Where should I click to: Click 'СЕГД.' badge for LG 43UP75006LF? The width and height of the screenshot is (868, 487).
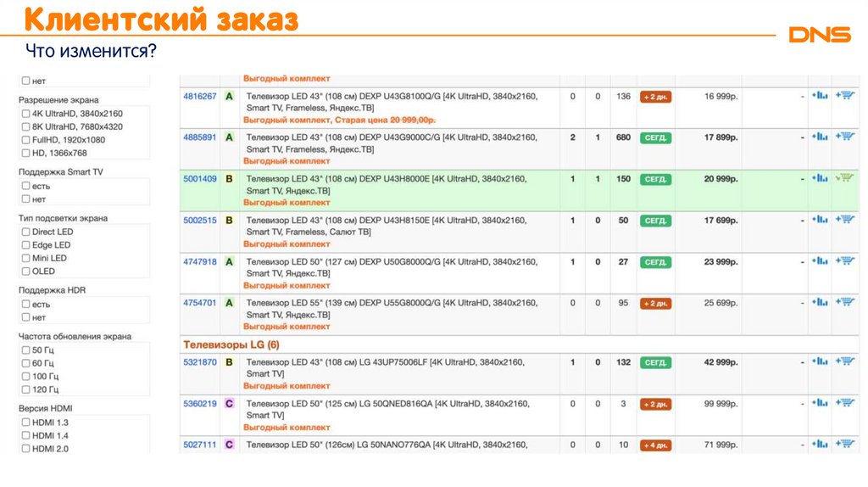[x=655, y=363]
